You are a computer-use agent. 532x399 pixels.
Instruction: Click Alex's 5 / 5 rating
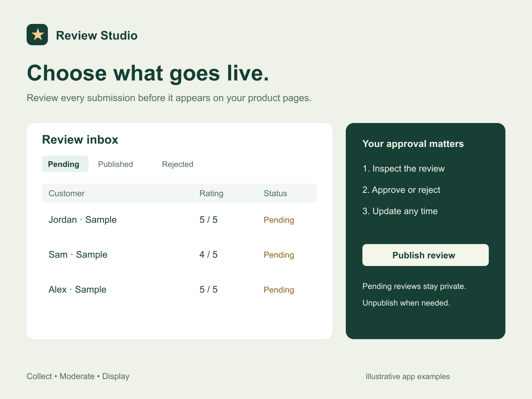(208, 290)
